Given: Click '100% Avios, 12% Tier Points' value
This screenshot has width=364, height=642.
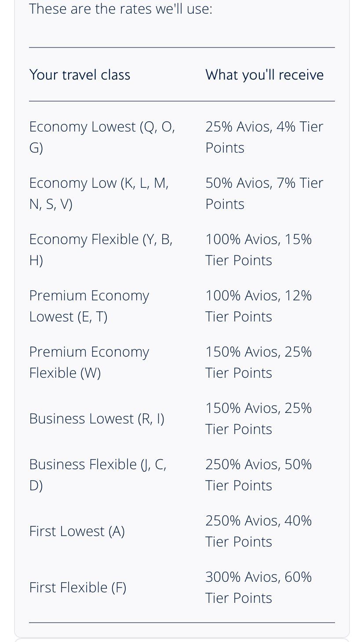Looking at the screenshot, I should 258,306.
